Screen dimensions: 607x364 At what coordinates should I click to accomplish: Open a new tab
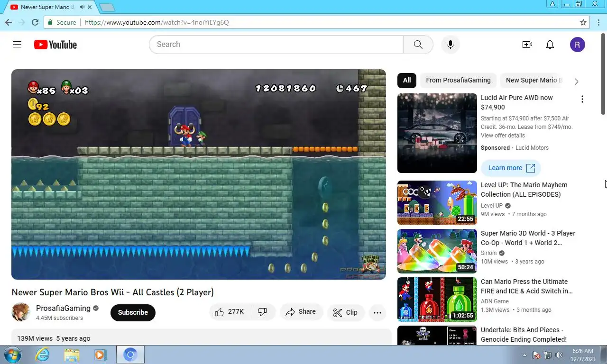point(107,7)
